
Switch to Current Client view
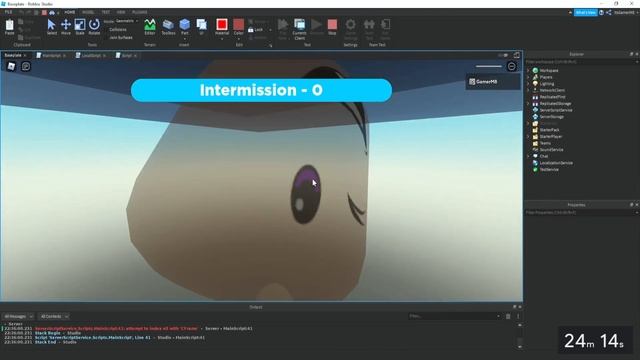coord(299,29)
